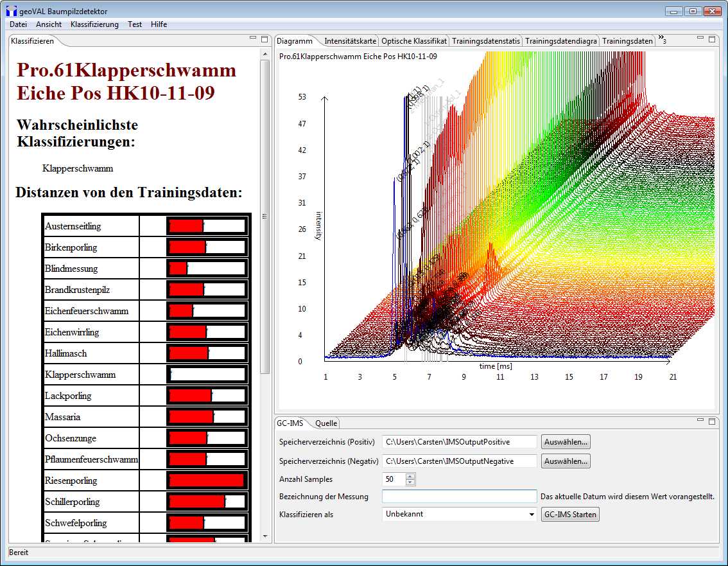
Task: Maximize the Diagramm view panel
Action: (x=711, y=39)
